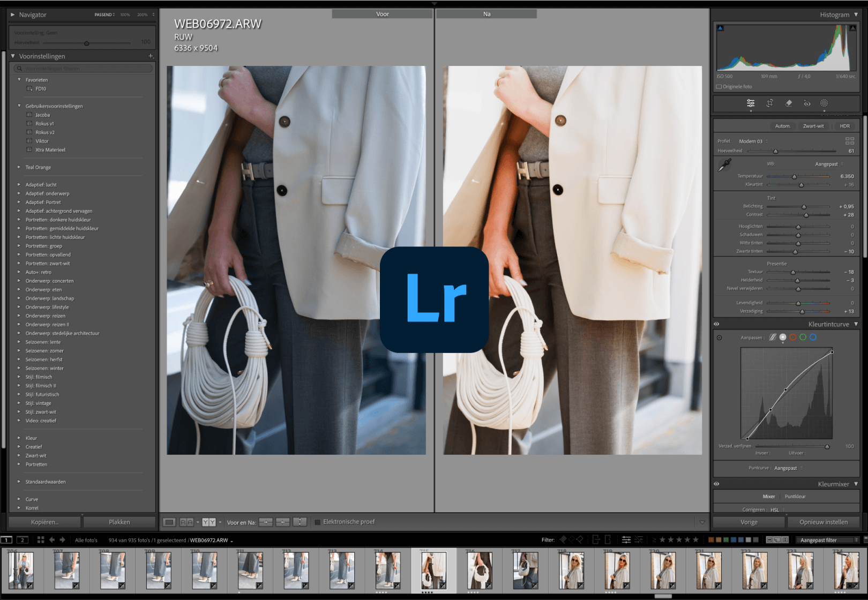Viewport: 868px width, 600px height.
Task: Convert to Zwart-wit
Action: tap(813, 126)
